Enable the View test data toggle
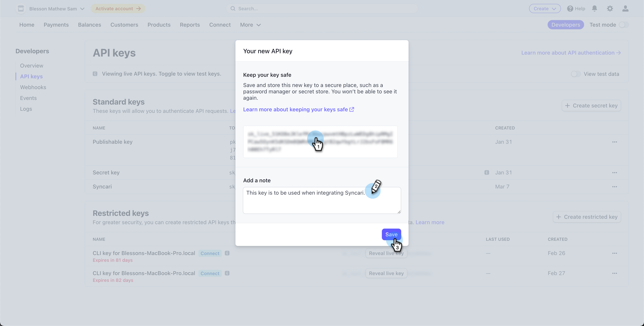 [575, 74]
